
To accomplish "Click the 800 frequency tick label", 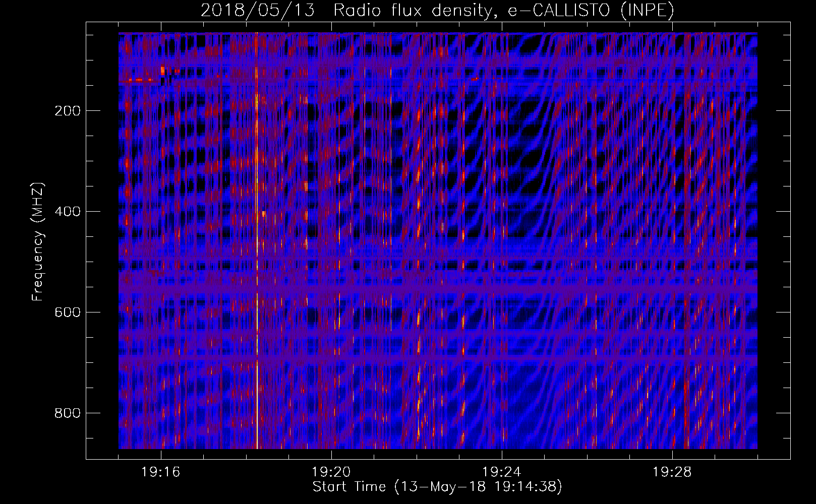I will (67, 413).
